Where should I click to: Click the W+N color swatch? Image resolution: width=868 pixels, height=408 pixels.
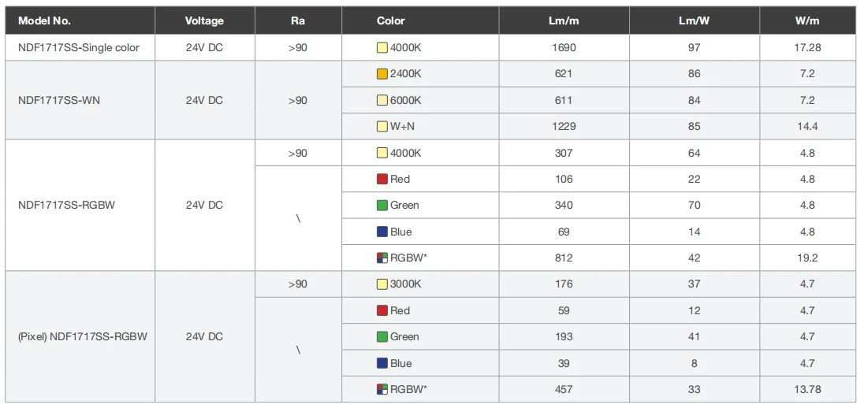point(382,126)
